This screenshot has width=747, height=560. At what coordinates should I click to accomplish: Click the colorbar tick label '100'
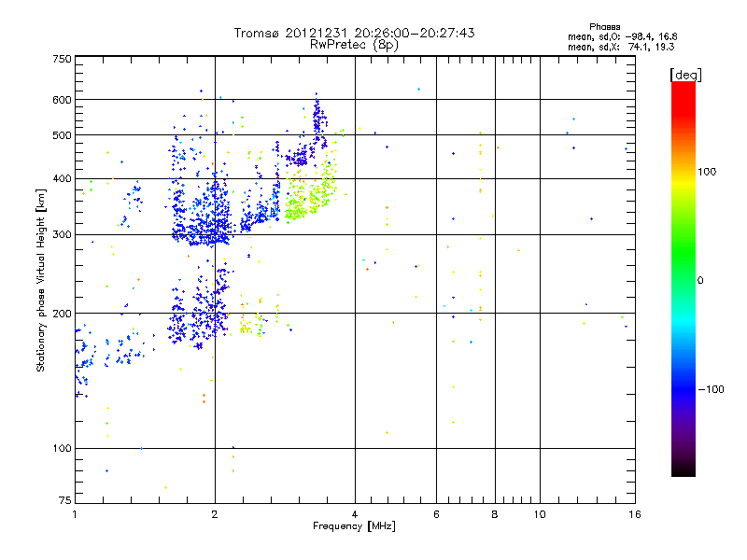[x=707, y=172]
